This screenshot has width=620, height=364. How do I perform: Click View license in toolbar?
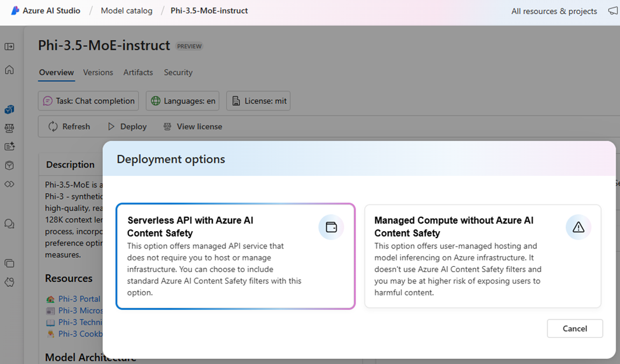[193, 126]
